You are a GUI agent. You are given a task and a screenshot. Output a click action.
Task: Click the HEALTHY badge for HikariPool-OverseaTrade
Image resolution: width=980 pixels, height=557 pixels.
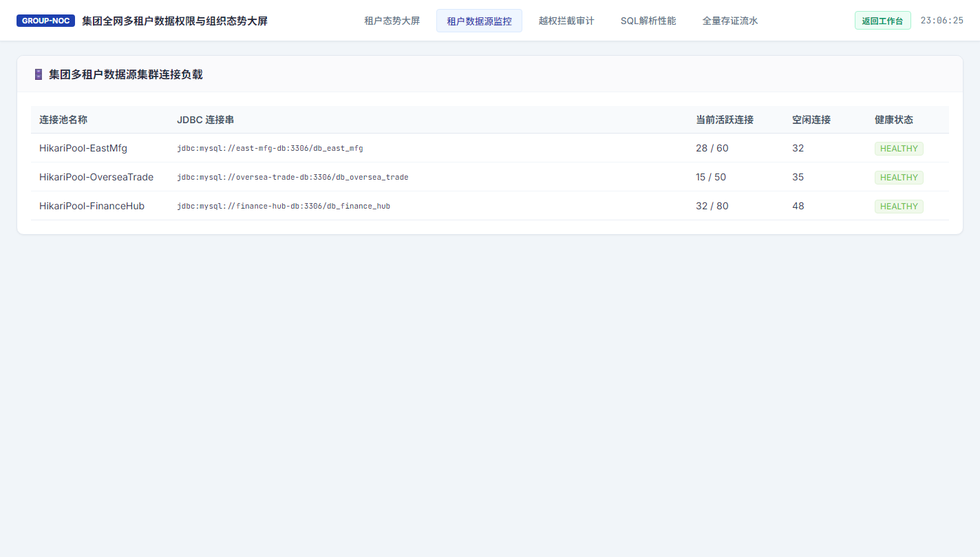pyautogui.click(x=899, y=177)
